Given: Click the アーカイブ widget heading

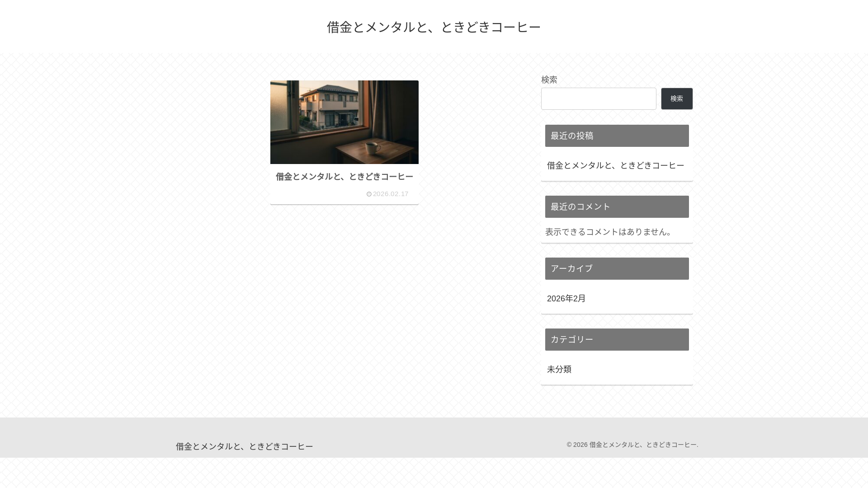Looking at the screenshot, I should coord(617,268).
